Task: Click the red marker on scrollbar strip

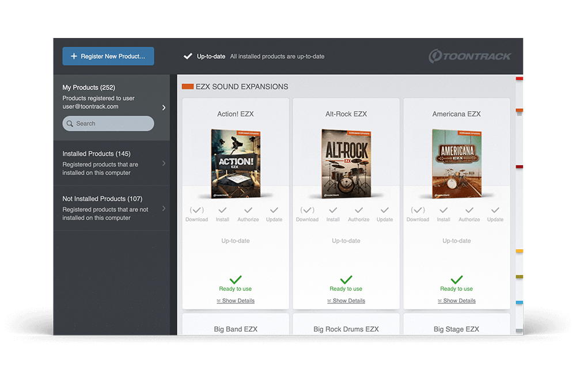Action: 519,78
